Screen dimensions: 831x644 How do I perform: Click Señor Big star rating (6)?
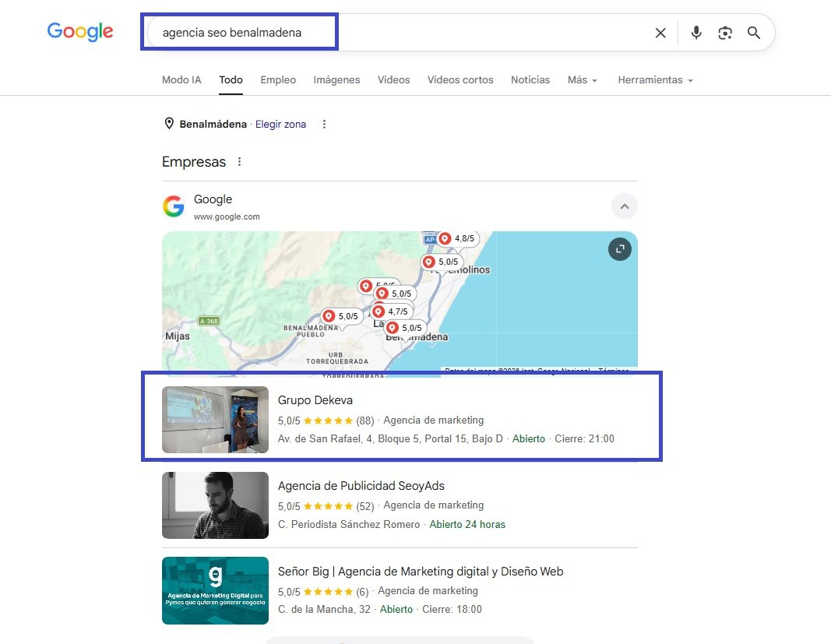click(x=323, y=592)
